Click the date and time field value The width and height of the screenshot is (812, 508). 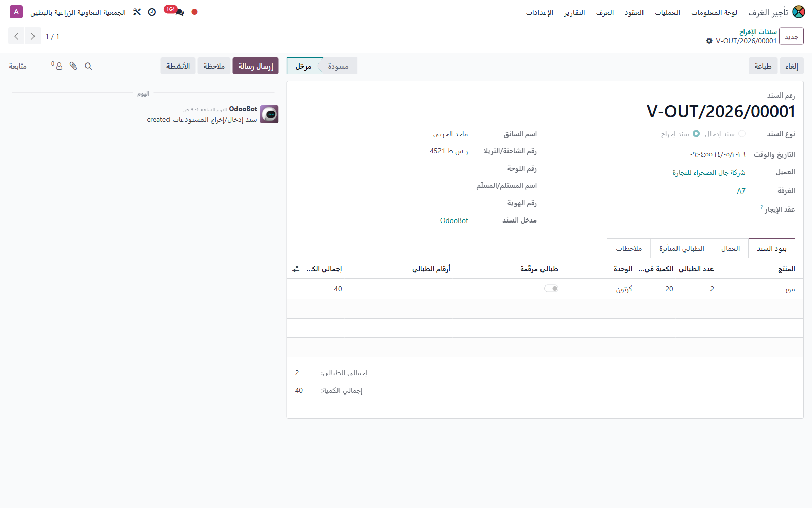click(x=718, y=154)
